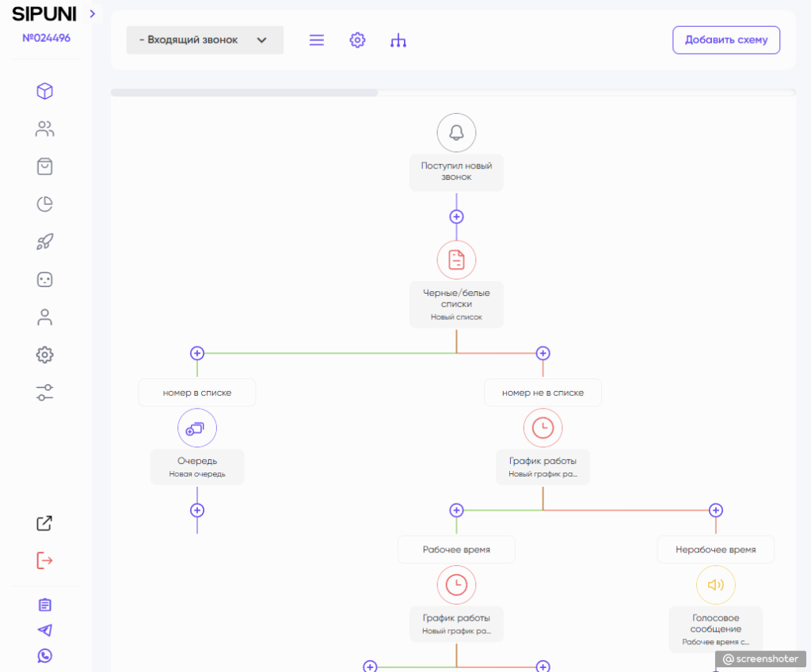This screenshot has height=672, width=811.
Task: Open the pie chart statistics icon
Action: pyautogui.click(x=45, y=204)
